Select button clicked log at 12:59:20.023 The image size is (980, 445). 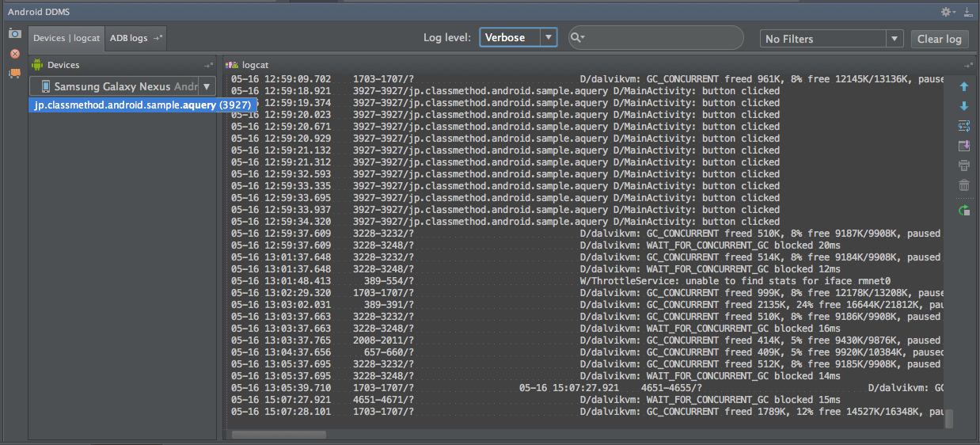(x=505, y=115)
